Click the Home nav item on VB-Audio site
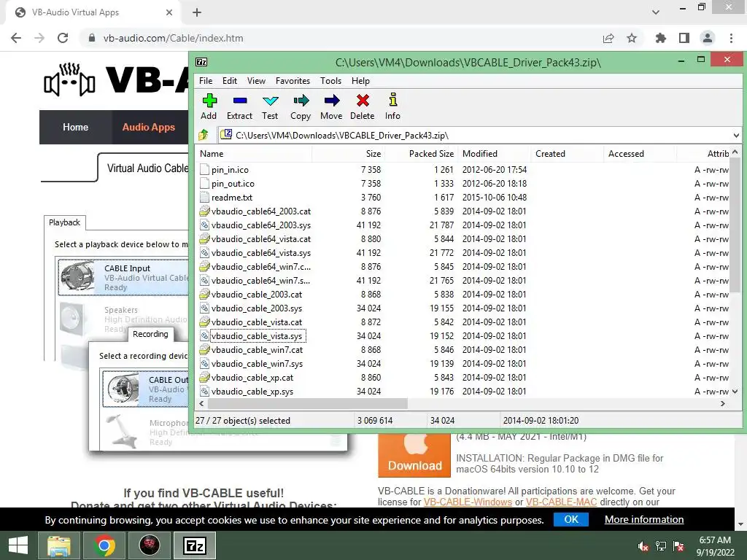The width and height of the screenshot is (747, 560). (x=76, y=127)
